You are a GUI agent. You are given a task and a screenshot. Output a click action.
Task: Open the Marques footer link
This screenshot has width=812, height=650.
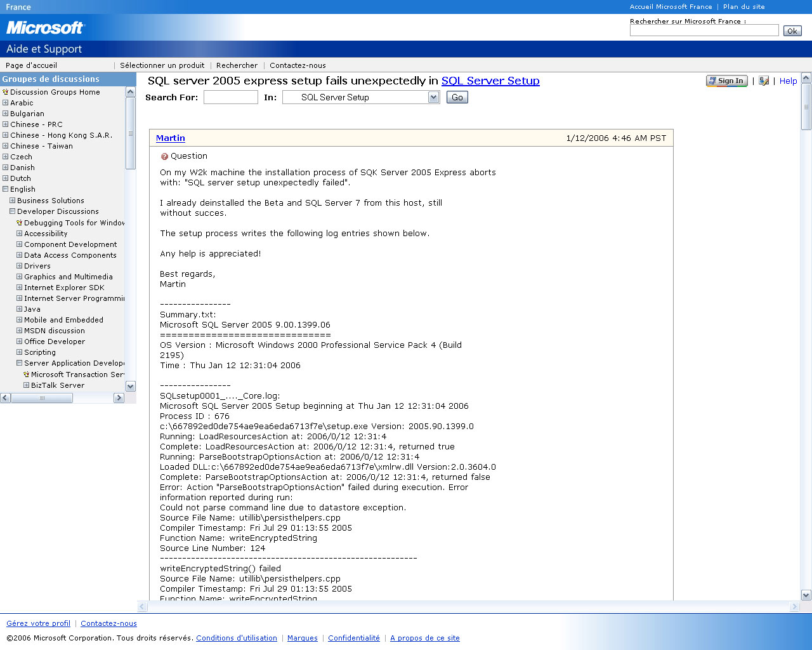303,638
